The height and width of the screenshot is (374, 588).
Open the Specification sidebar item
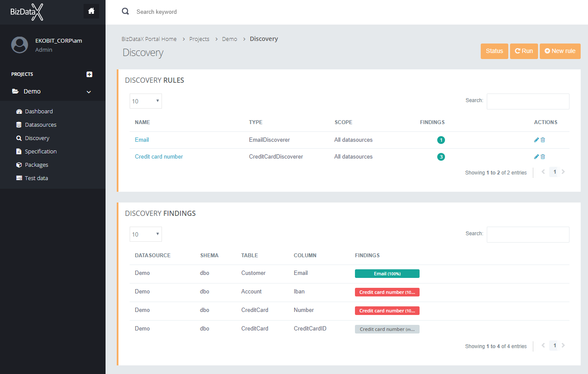pyautogui.click(x=40, y=151)
